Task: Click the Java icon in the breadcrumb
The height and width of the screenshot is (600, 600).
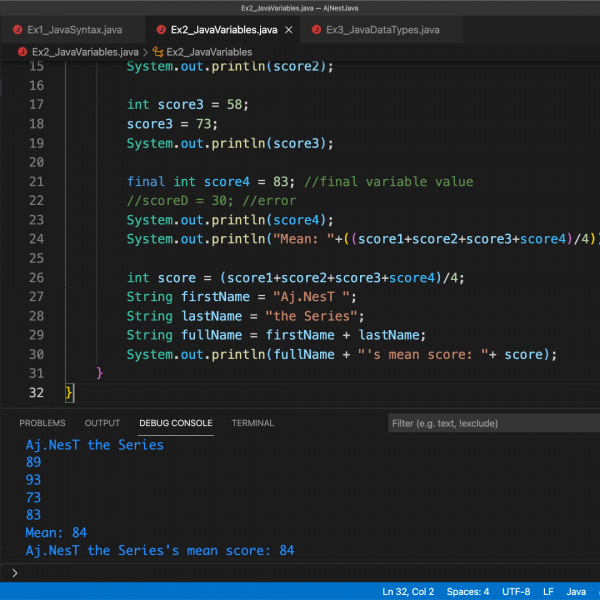Action: [x=22, y=52]
